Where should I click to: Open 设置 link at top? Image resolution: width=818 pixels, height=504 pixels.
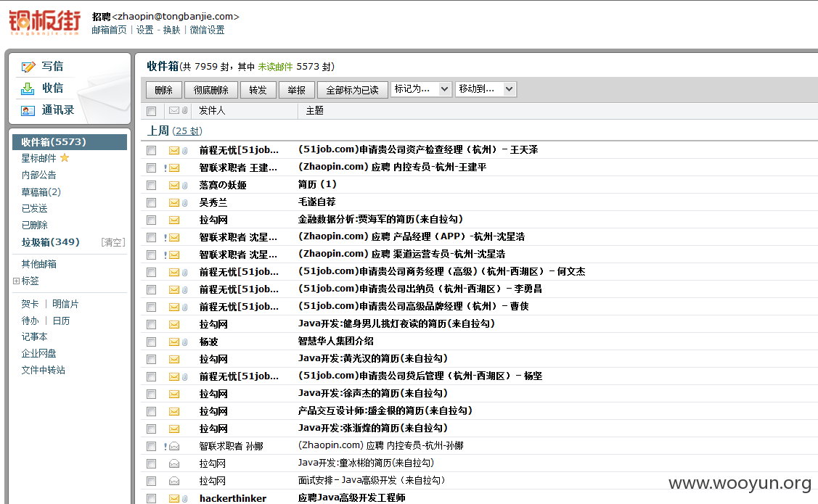tap(144, 30)
